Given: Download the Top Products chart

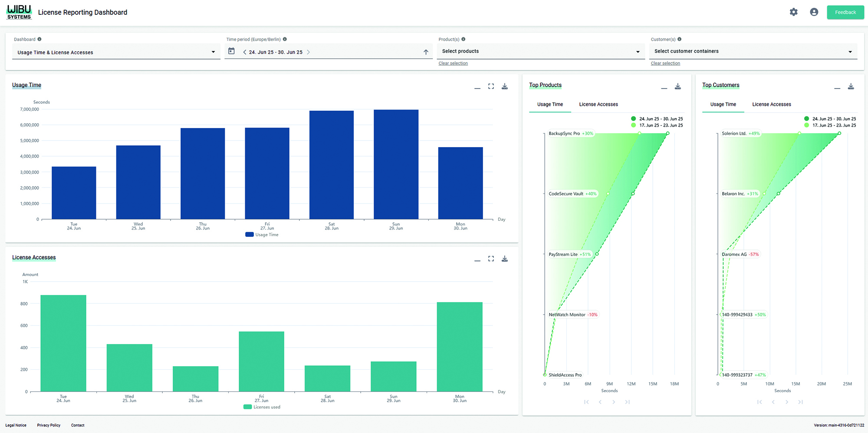Looking at the screenshot, I should click(678, 86).
